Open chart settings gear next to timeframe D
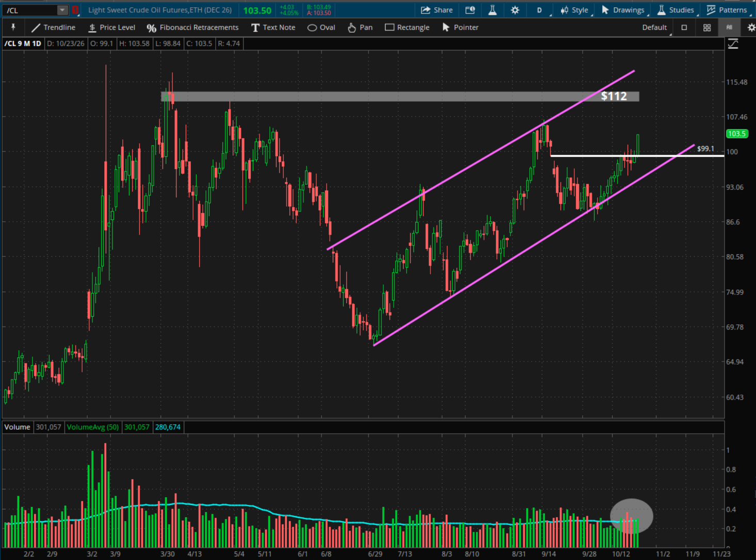756x560 pixels. [514, 10]
